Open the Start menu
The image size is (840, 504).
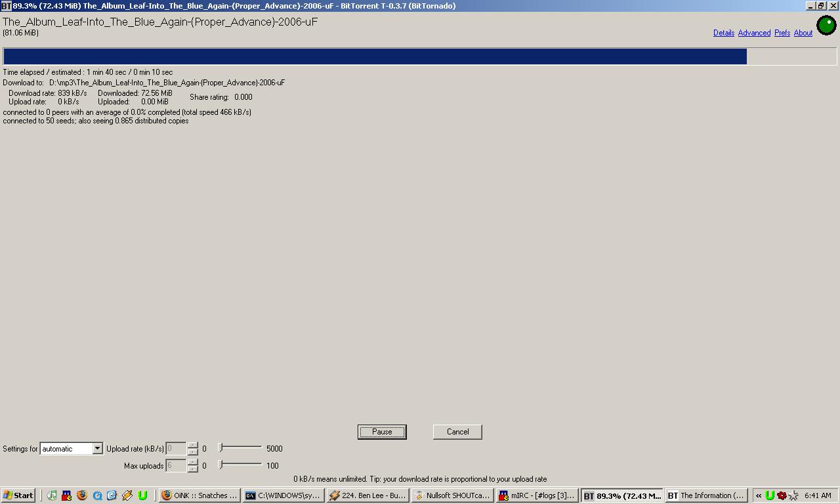[18, 495]
